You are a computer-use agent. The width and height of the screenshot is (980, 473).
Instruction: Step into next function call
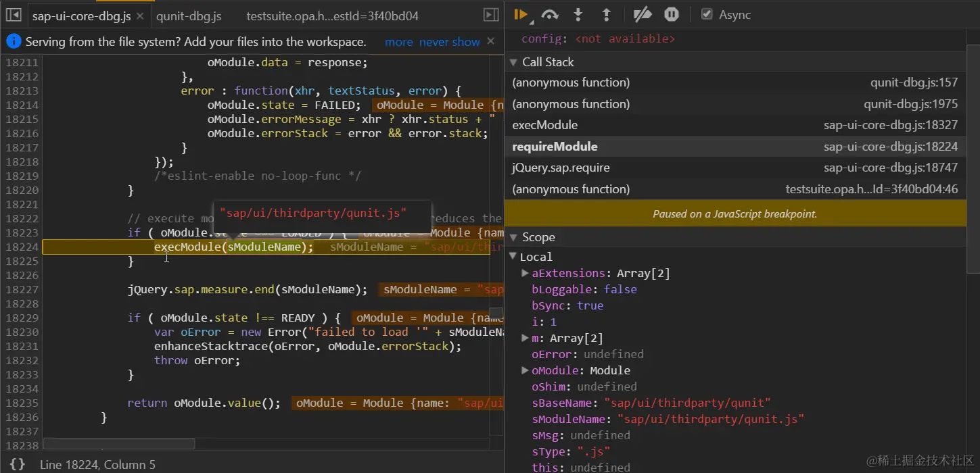coord(578,14)
